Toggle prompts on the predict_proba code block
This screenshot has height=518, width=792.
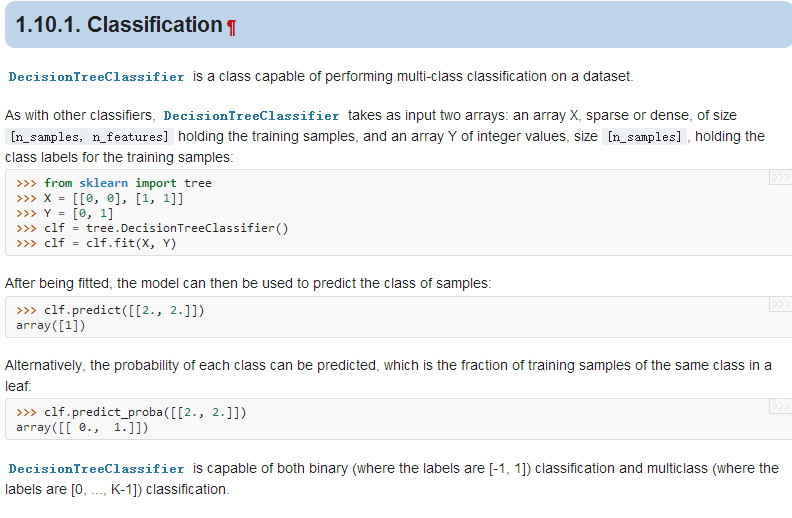tap(780, 406)
